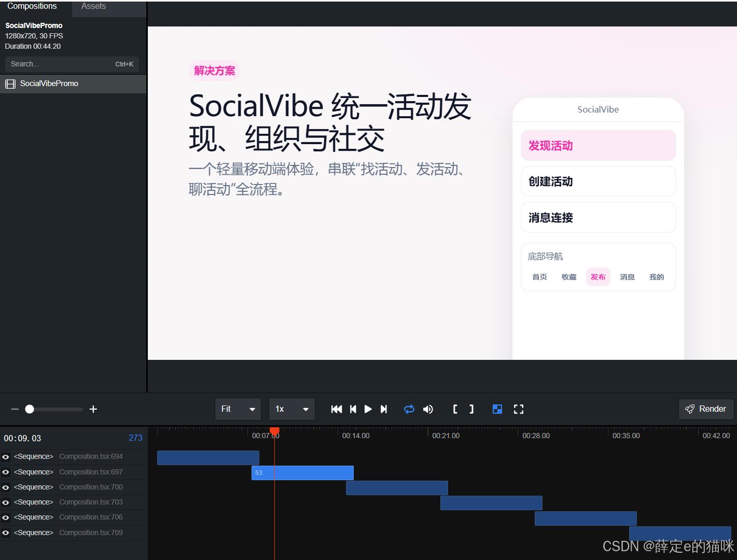Screen dimensions: 737x560
Task: Set the out point bracket
Action: coord(471,409)
